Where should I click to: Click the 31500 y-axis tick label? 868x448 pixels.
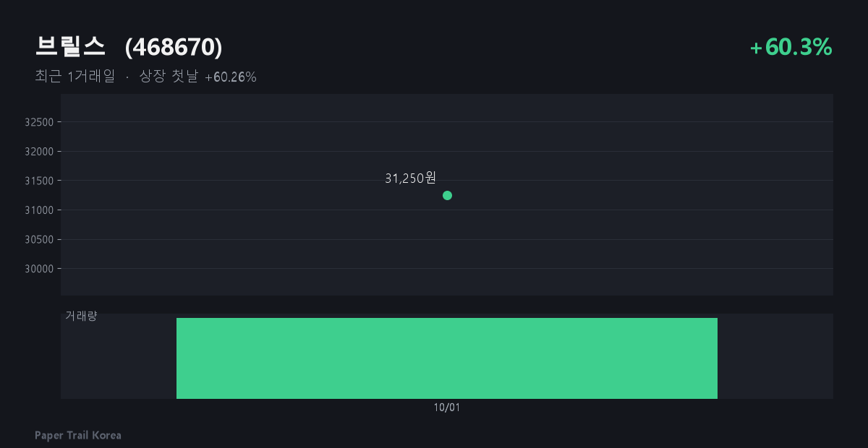39,181
